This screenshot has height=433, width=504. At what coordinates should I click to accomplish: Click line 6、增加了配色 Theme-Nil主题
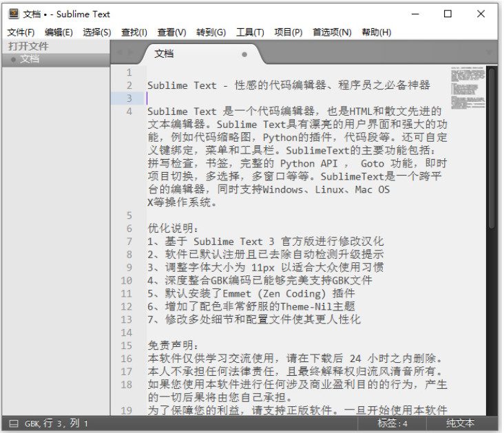pos(251,306)
